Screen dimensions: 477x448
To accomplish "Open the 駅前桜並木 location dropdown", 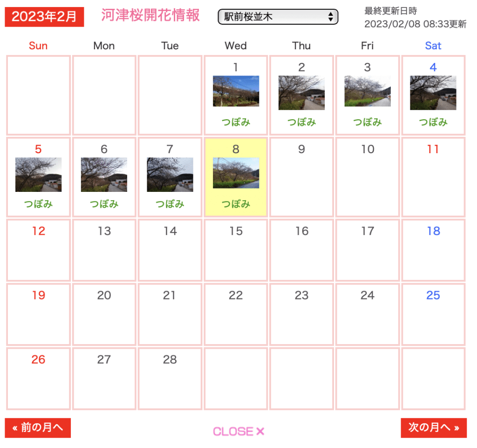I will tap(278, 17).
